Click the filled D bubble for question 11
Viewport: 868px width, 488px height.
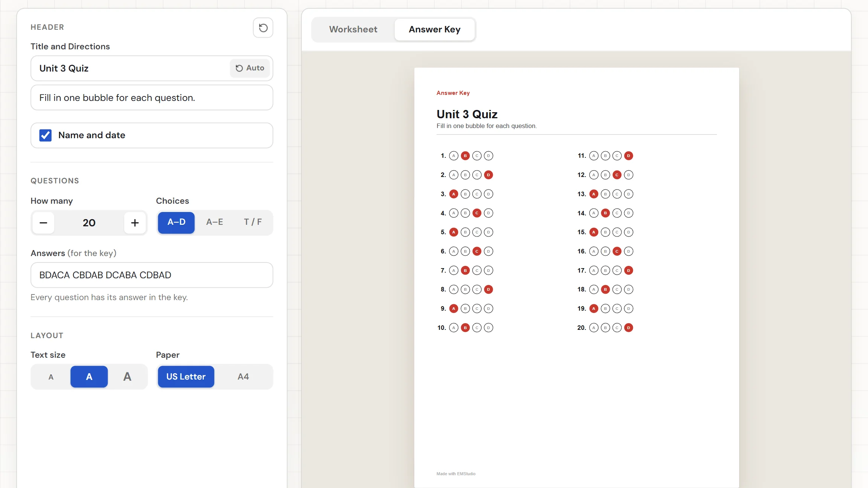pos(628,156)
